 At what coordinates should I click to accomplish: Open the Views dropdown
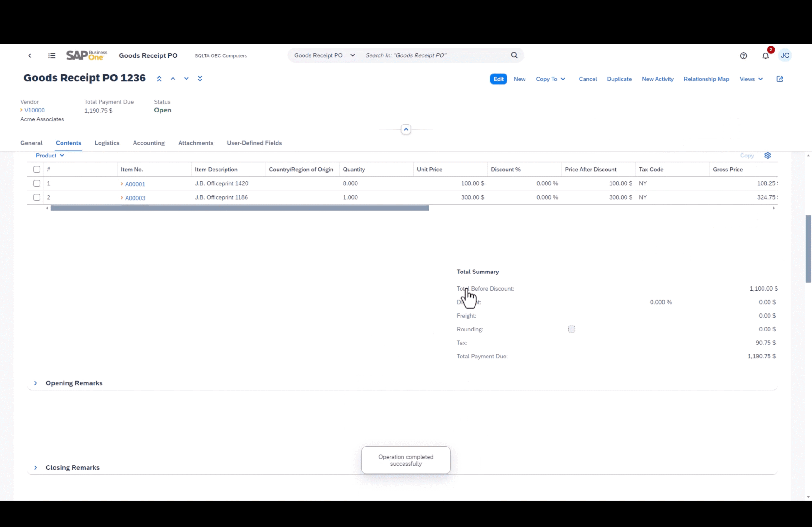(751, 79)
